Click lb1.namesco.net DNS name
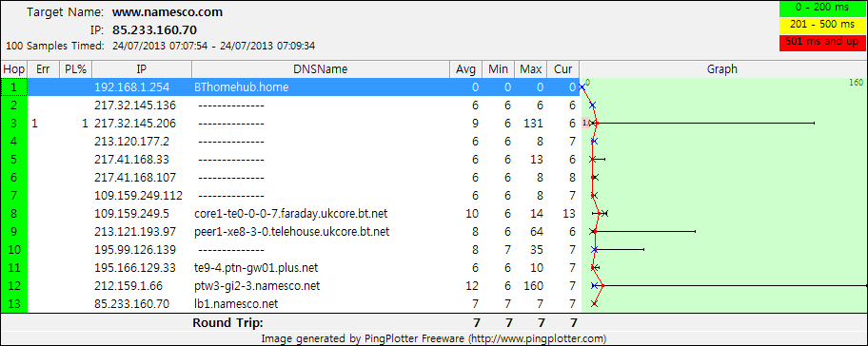 pos(236,304)
